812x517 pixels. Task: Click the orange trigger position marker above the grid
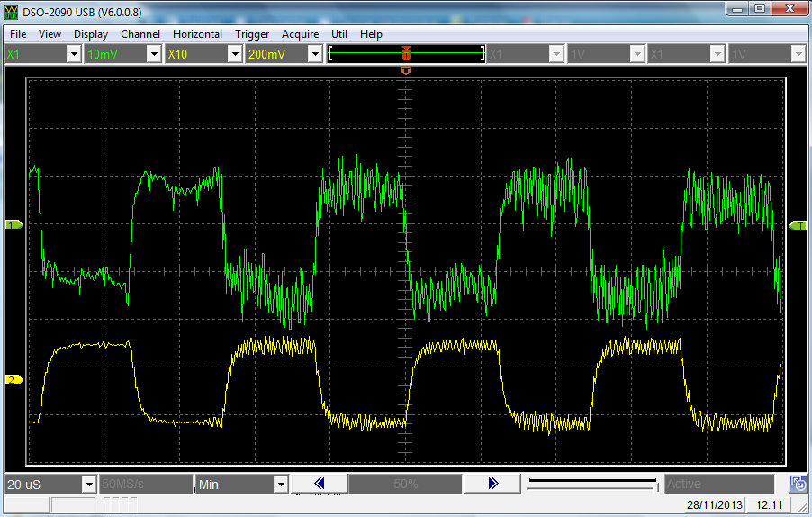pos(406,69)
